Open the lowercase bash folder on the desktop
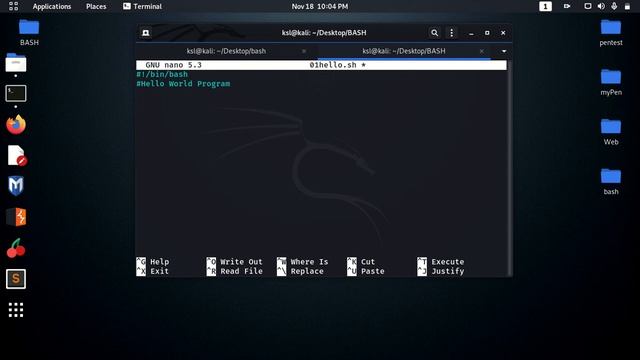Viewport: 640px width, 360px height. click(x=611, y=182)
